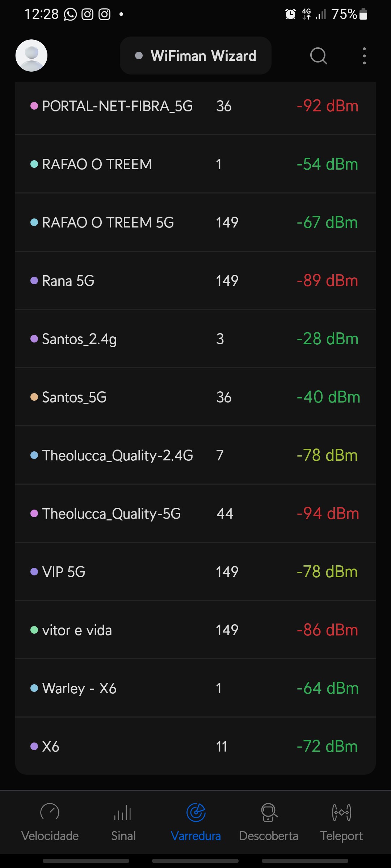
Task: Tap the Rana 5G network row
Action: click(195, 281)
